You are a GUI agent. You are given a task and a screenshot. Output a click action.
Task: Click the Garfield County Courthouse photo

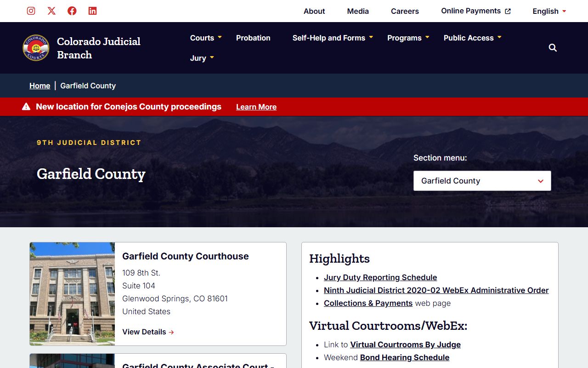(72, 293)
